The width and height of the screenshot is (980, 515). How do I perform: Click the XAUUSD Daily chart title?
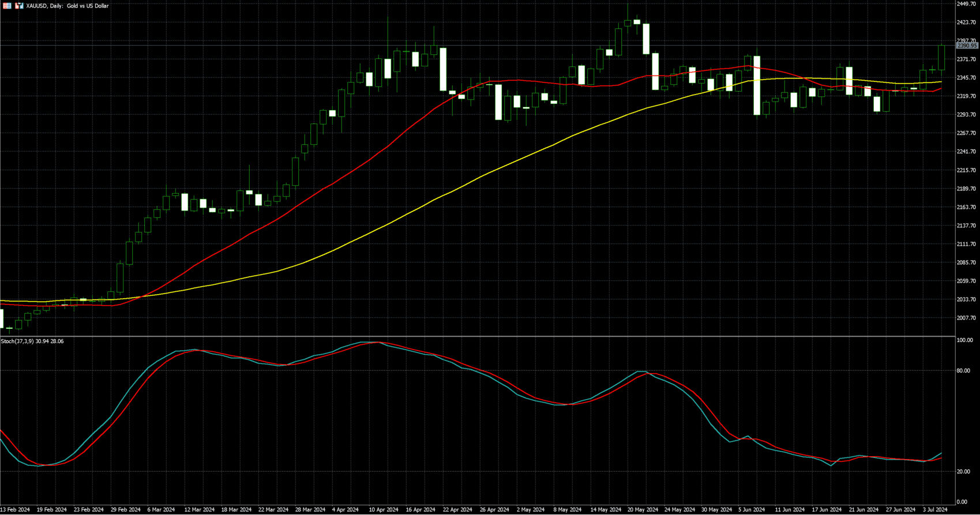coord(67,6)
